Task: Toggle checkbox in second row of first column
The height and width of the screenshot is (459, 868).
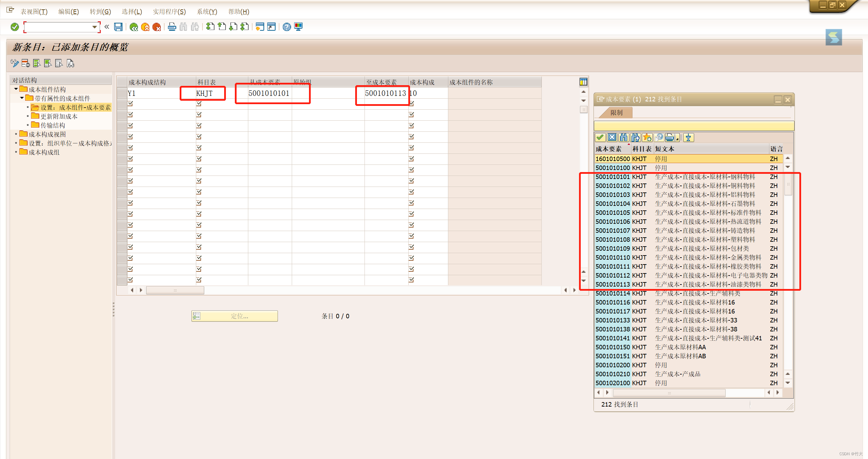Action: point(130,103)
